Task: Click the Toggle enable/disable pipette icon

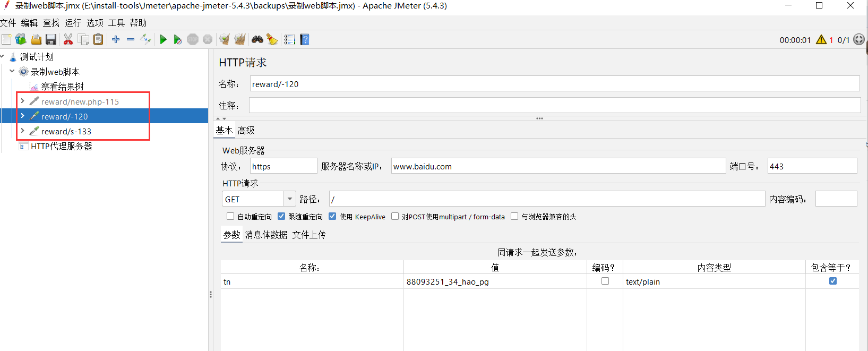Action: pyautogui.click(x=145, y=39)
